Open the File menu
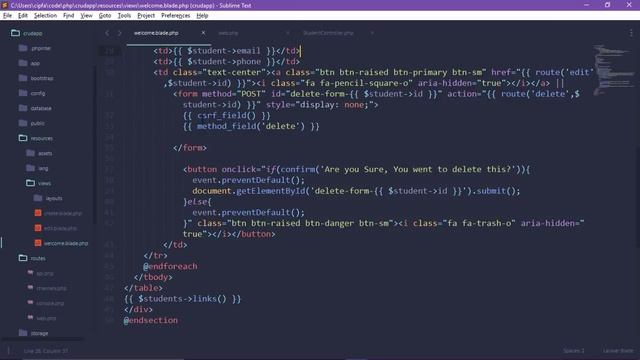 [x=7, y=16]
